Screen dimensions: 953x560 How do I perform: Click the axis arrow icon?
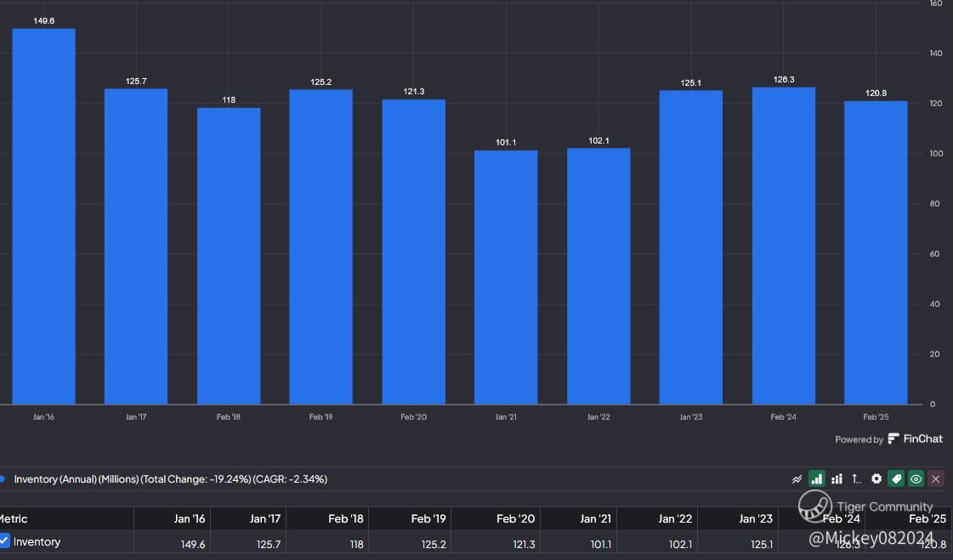[856, 479]
